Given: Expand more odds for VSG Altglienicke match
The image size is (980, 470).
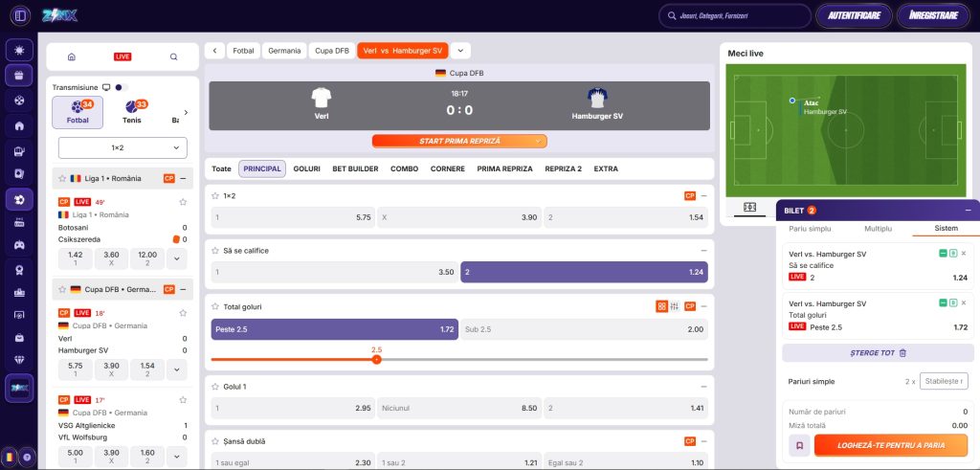Looking at the screenshot, I should [177, 457].
